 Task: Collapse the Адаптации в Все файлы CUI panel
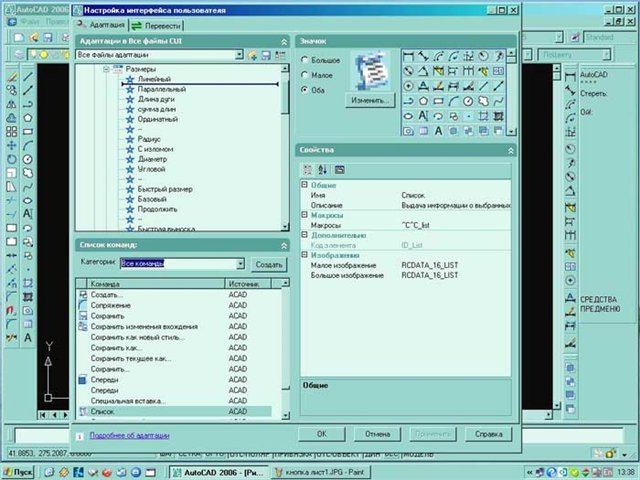[x=284, y=42]
